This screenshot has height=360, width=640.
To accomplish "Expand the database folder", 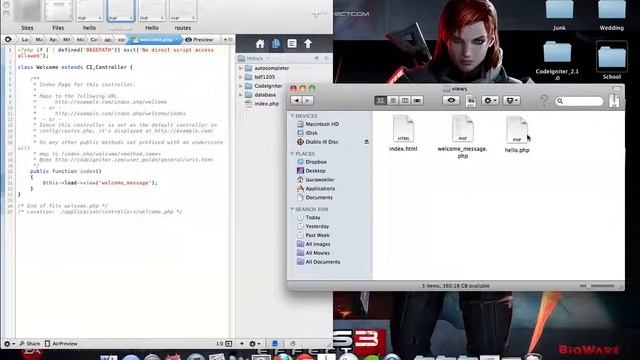I will click(x=240, y=95).
